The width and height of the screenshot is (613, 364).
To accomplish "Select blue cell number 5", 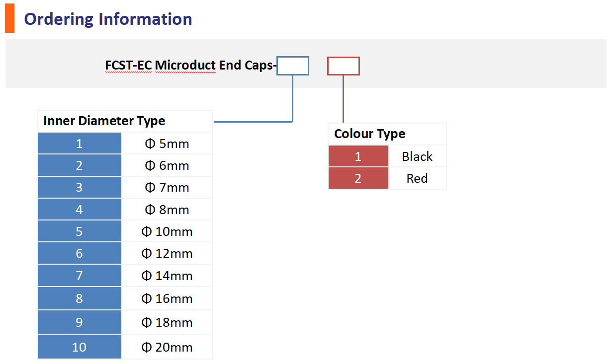I will point(79,231).
